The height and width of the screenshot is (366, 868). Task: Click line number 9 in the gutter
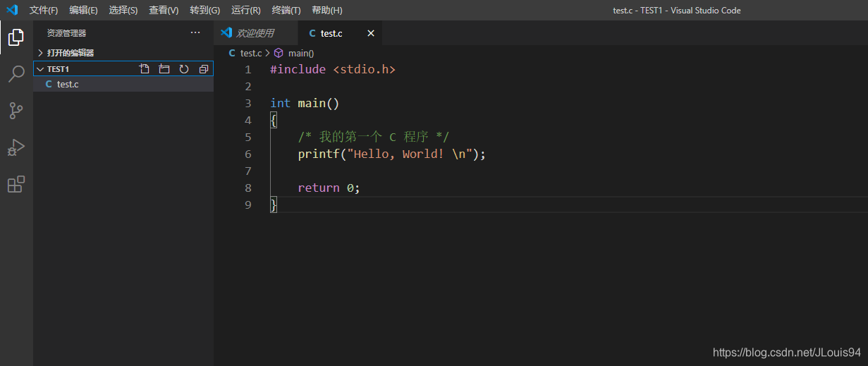coord(247,205)
